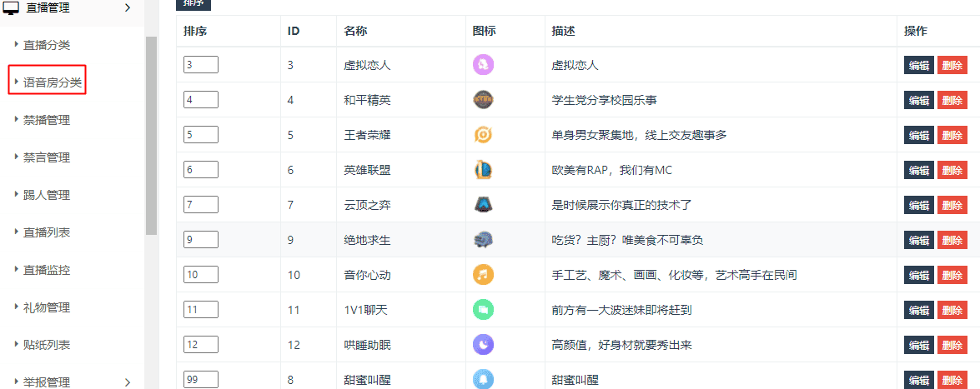Click the 云顶之弈 category icon
This screenshot has height=389, width=980.
(x=484, y=205)
